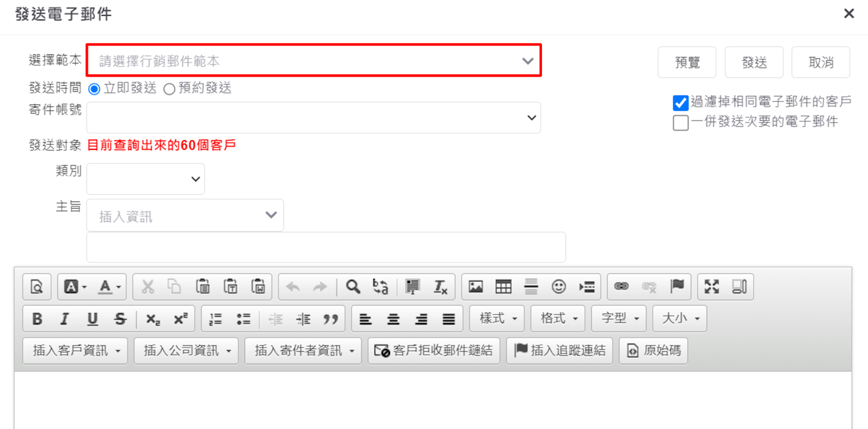Click the Cut scissors icon
The width and height of the screenshot is (868, 429).
148,287
